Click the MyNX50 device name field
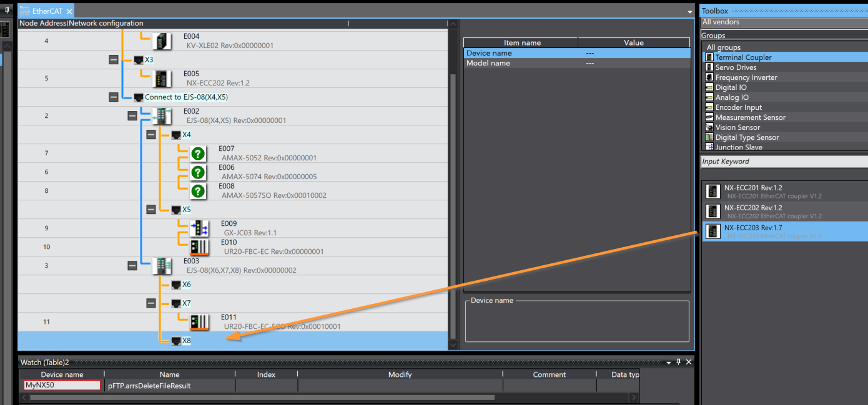Image resolution: width=868 pixels, height=405 pixels. tap(62, 386)
